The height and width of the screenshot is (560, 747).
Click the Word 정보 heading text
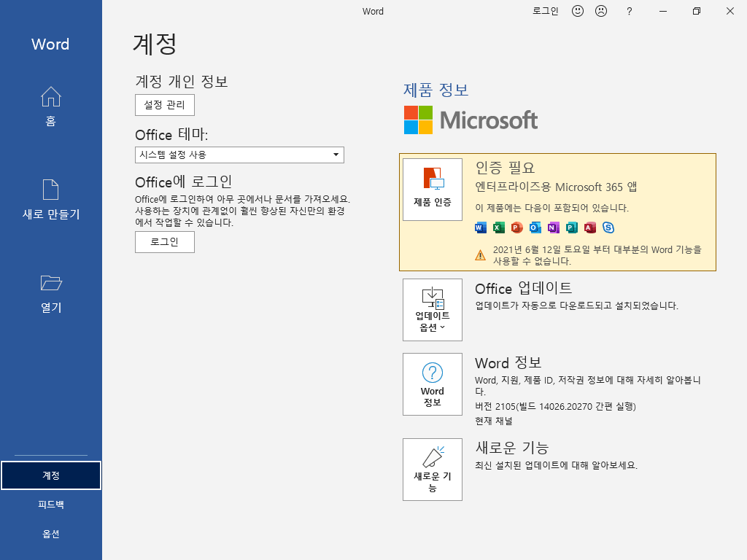coord(508,363)
